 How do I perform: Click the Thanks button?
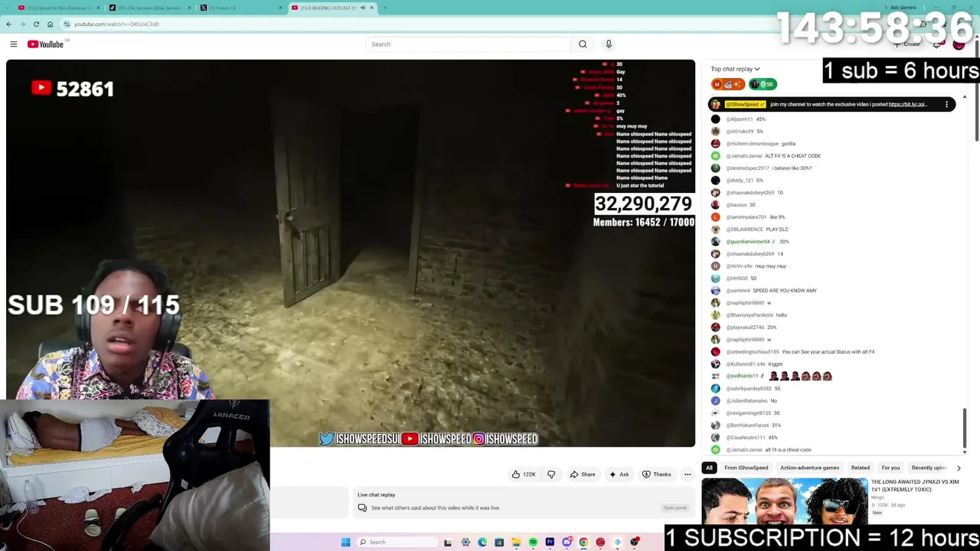(x=656, y=474)
